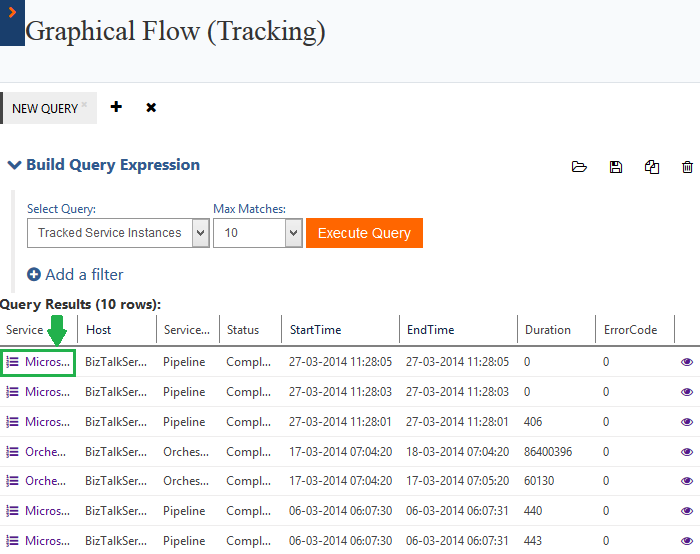Click the list icon of 86400396 duration row
Image resolution: width=700 pixels, height=554 pixels.
pos(13,451)
